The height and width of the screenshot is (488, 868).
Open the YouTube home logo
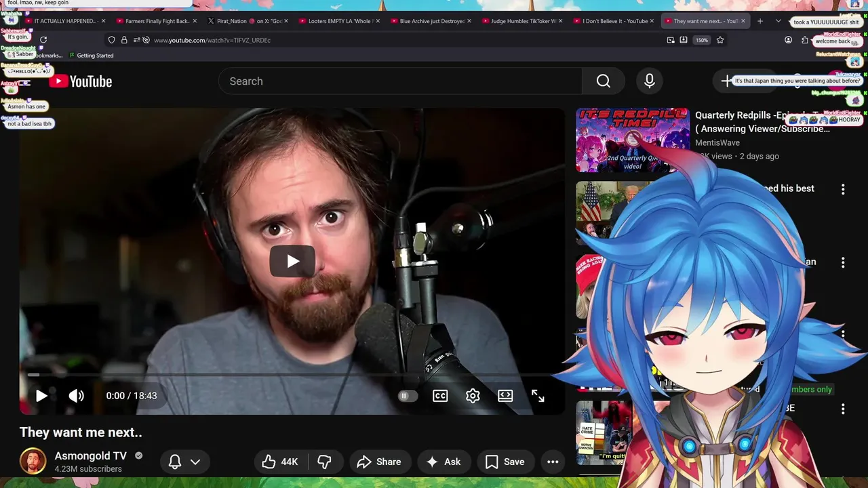tap(81, 81)
